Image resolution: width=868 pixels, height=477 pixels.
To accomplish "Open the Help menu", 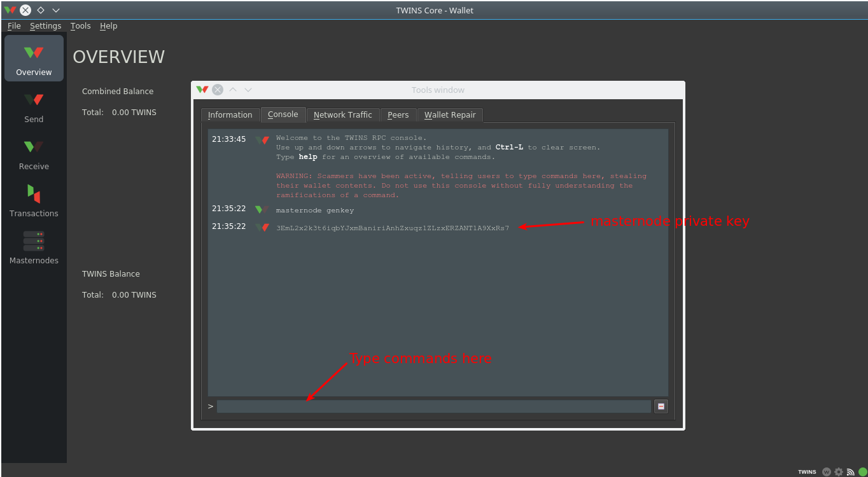I will tap(108, 26).
